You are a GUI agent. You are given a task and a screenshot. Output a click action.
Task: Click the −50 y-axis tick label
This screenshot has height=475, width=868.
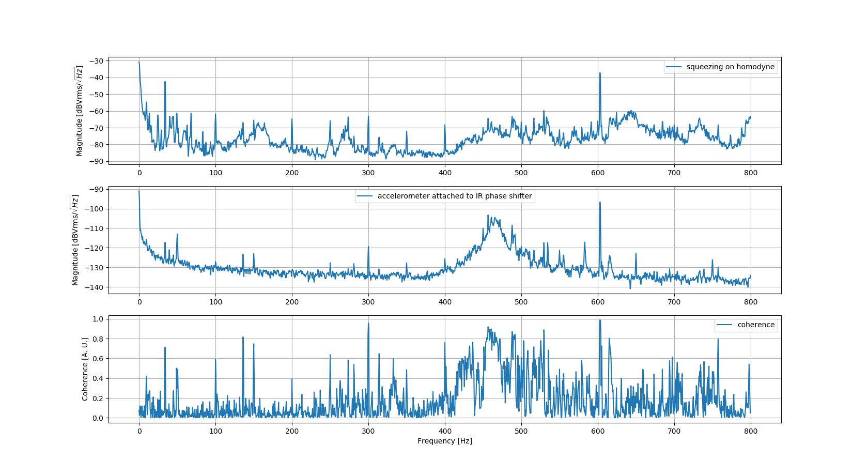[x=97, y=95]
